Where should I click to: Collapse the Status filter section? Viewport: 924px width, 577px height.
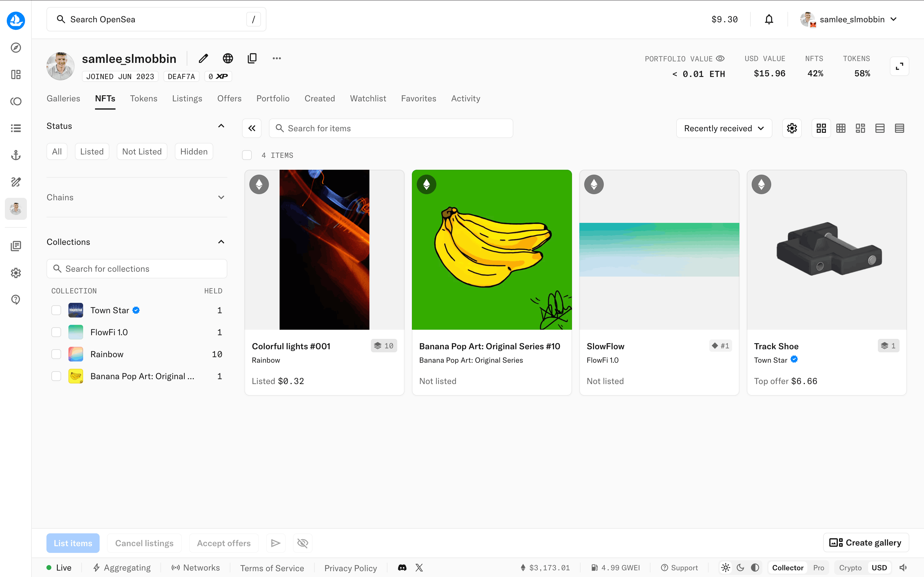coord(221,126)
